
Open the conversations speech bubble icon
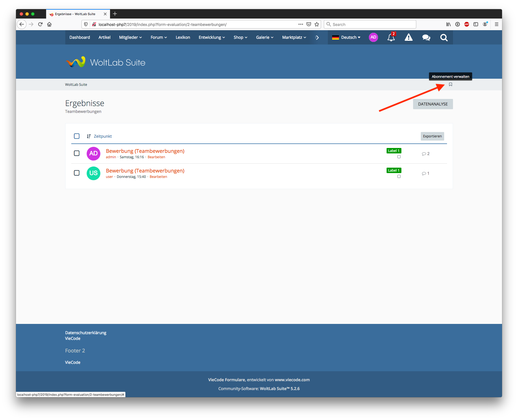(426, 37)
